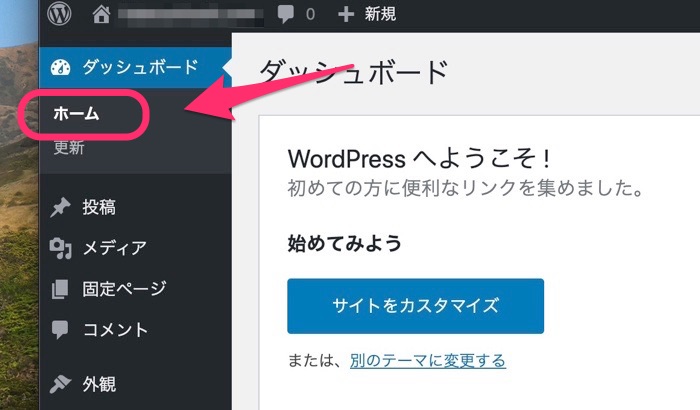Open the ダッシュボード menu item
This screenshot has height=410, width=700.
[x=135, y=67]
